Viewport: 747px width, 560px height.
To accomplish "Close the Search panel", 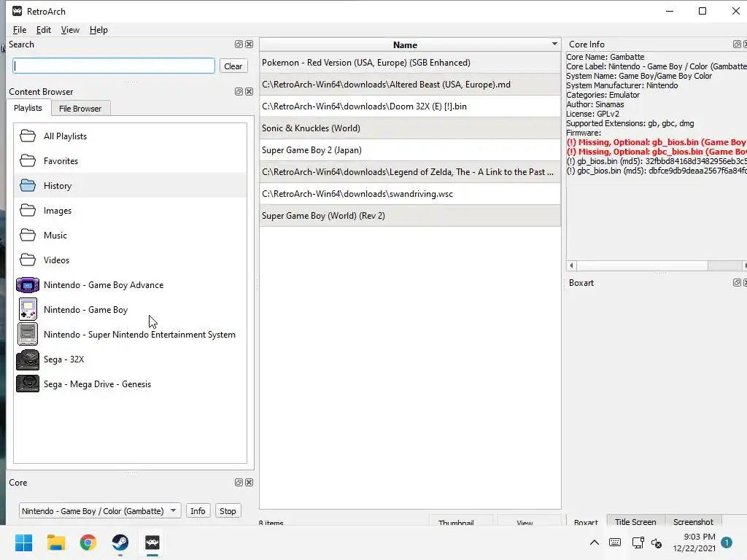I will click(249, 44).
